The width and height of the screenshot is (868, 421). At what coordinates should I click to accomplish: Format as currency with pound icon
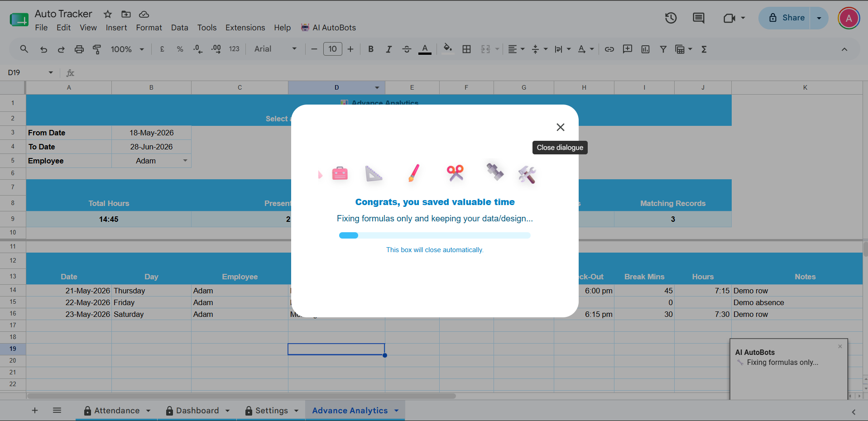162,49
